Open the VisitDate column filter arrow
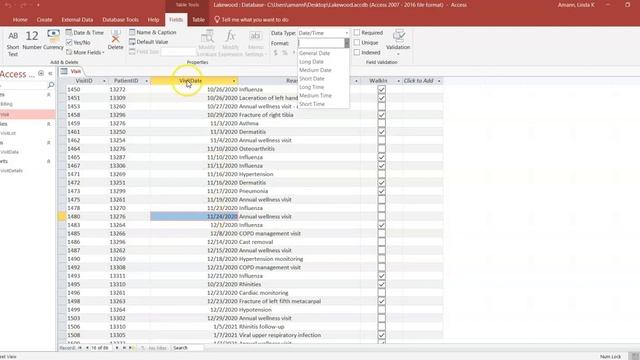640x360 pixels. coord(234,81)
